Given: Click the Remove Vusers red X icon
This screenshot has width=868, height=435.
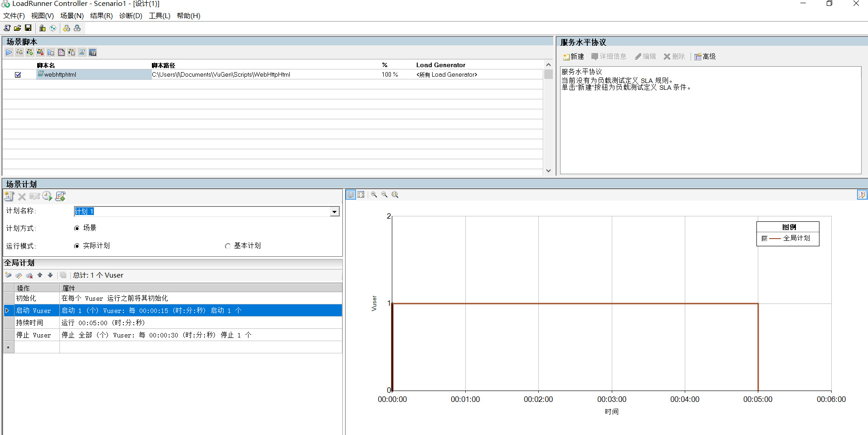Looking at the screenshot, I should click(x=40, y=52).
